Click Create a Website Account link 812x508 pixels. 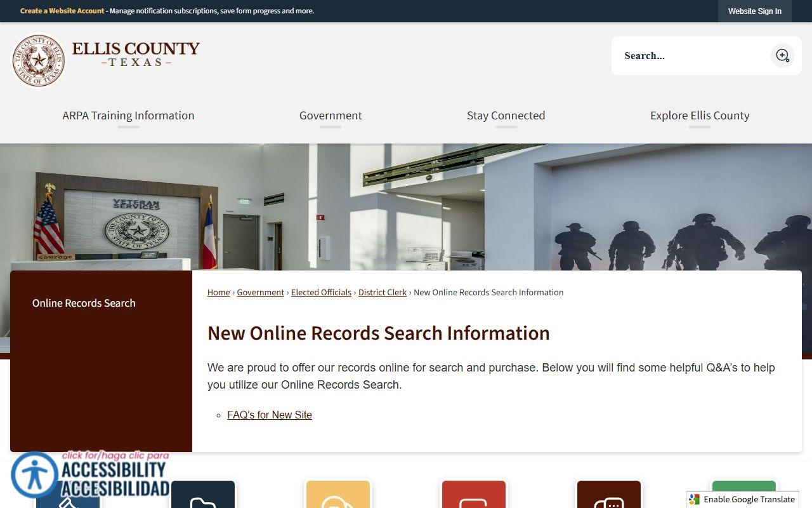[62, 11]
